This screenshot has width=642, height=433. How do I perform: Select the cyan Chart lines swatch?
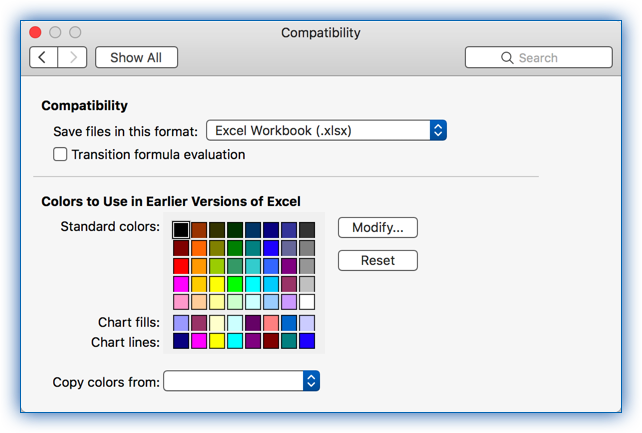[235, 341]
